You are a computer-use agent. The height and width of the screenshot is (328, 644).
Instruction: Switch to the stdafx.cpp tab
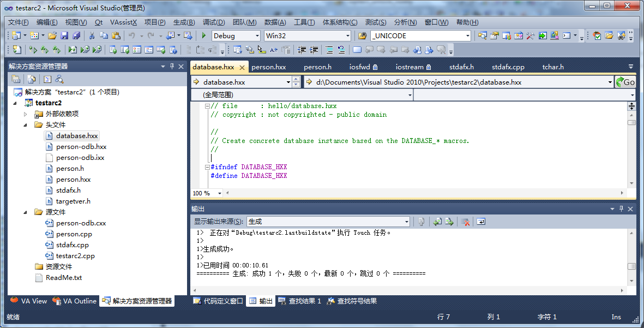point(508,67)
